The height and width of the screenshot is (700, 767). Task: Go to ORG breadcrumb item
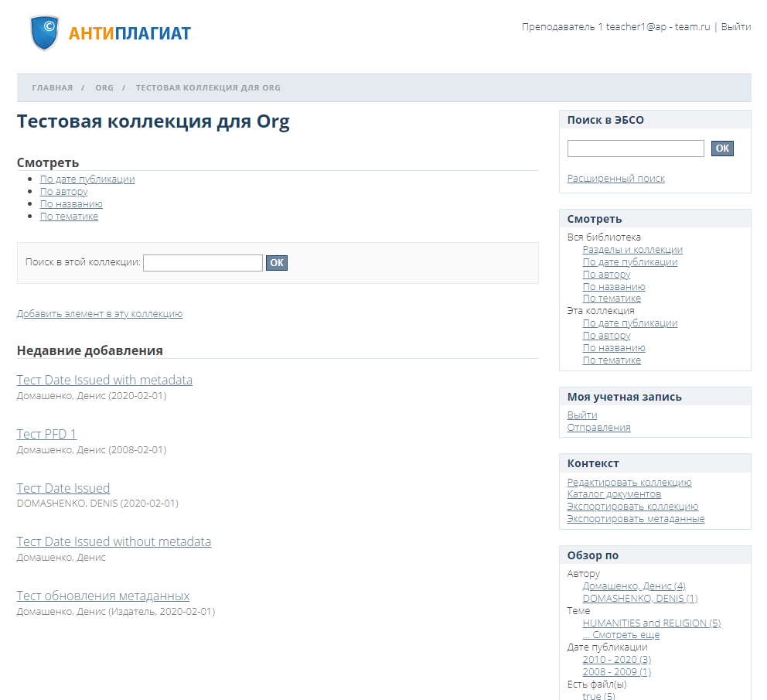(x=104, y=88)
